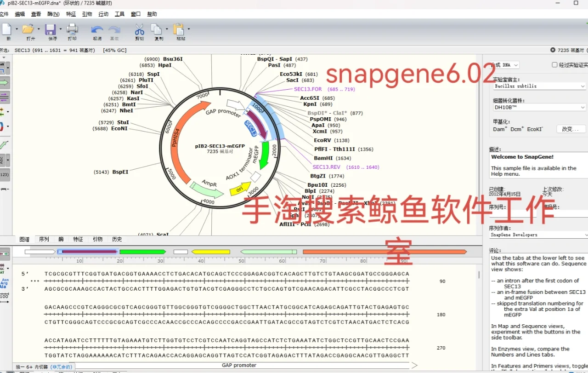The image size is (588, 373).
Task: Click the BamHI enzyme site label
Action: (323, 158)
